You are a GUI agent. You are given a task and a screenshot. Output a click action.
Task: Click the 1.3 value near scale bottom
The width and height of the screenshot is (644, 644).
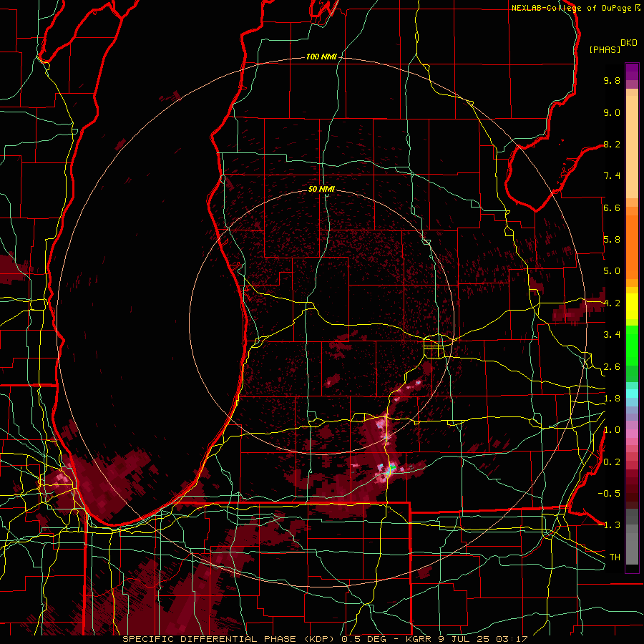tap(612, 525)
